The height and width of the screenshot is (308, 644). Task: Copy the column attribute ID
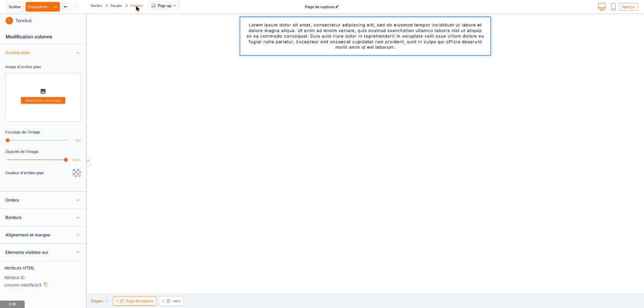(46, 285)
